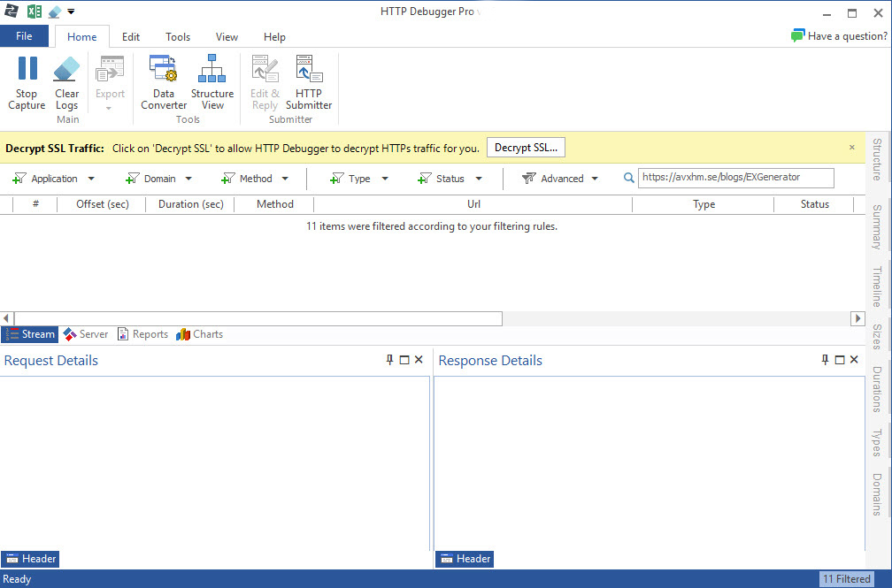Sort by the Url column header
The image size is (892, 588).
pyautogui.click(x=473, y=204)
